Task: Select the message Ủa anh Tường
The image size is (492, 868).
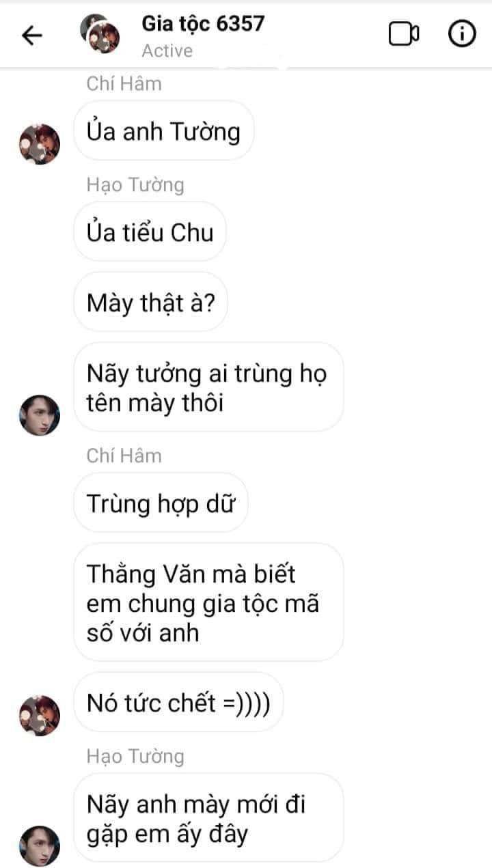Action: coord(163,130)
